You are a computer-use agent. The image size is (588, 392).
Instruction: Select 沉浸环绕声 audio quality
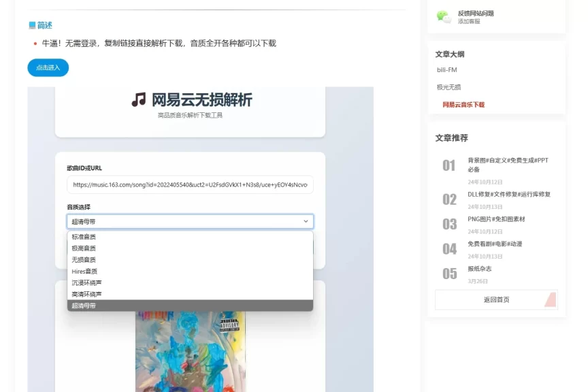[x=88, y=282]
